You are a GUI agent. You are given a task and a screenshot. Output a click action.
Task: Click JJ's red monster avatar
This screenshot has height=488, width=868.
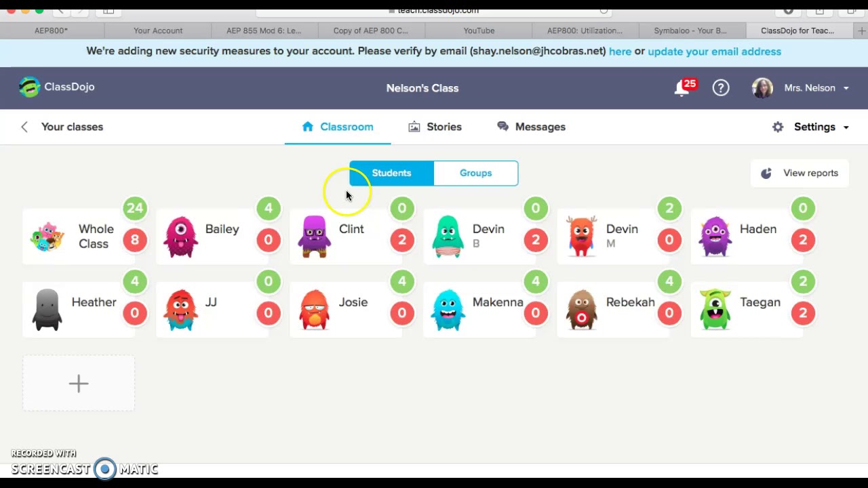(x=180, y=310)
